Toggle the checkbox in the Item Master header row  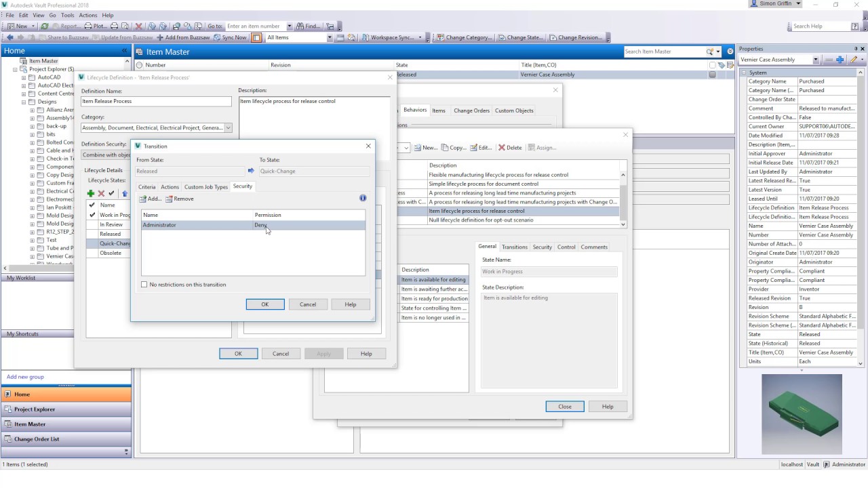coord(713,65)
